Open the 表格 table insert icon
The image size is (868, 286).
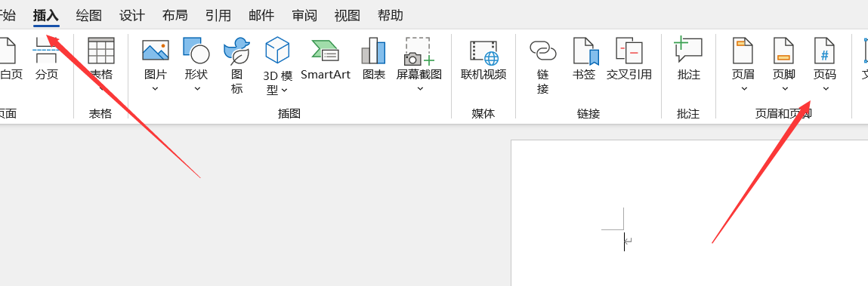coord(101,51)
